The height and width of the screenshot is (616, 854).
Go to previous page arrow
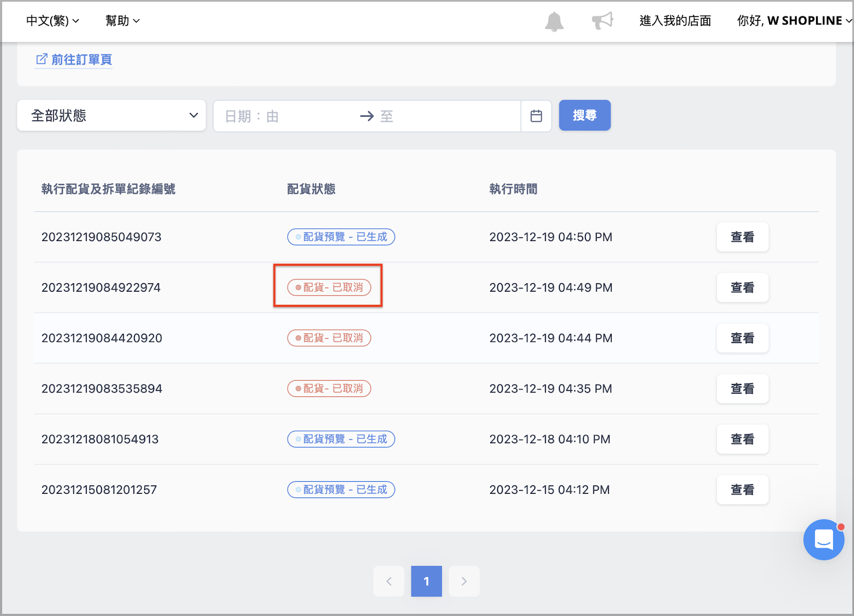(x=389, y=581)
